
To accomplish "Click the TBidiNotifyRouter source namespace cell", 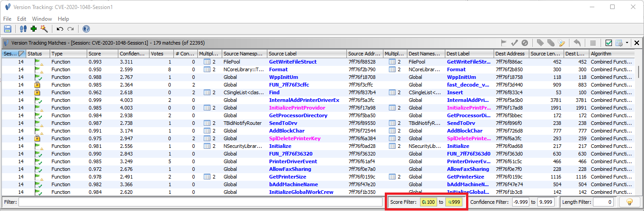I will (244, 123).
